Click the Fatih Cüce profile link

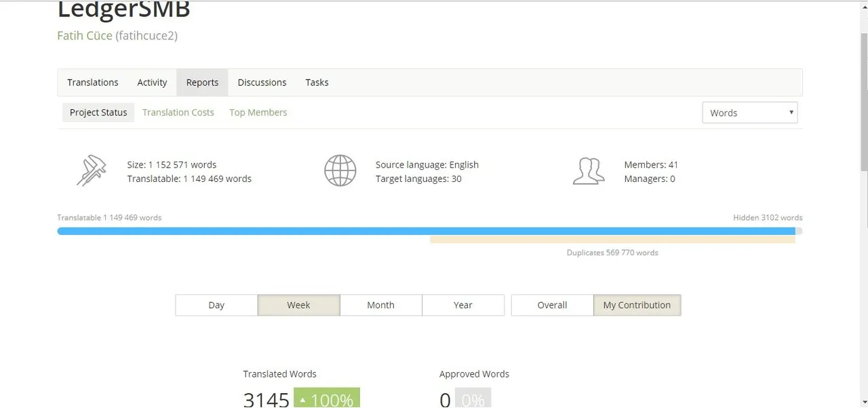coord(85,36)
